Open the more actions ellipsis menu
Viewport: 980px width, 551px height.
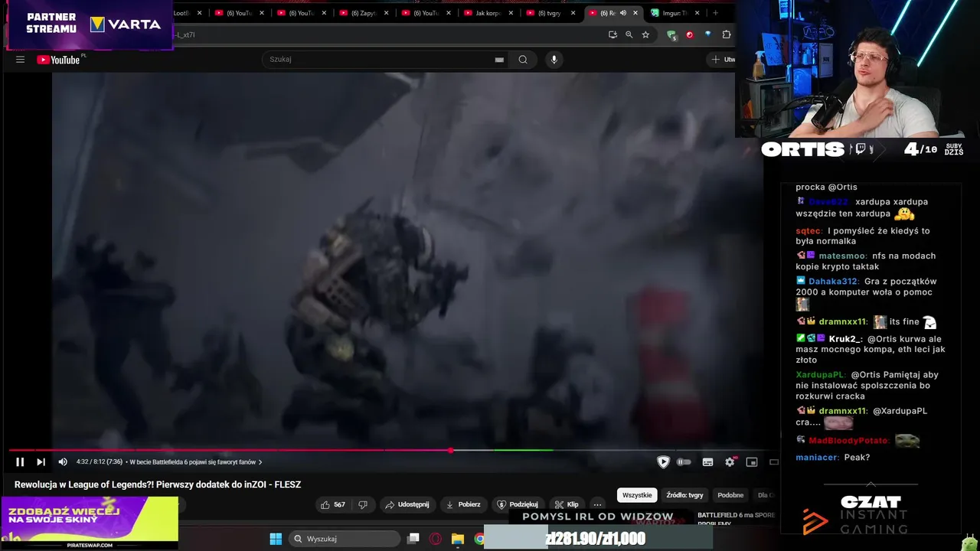(597, 504)
